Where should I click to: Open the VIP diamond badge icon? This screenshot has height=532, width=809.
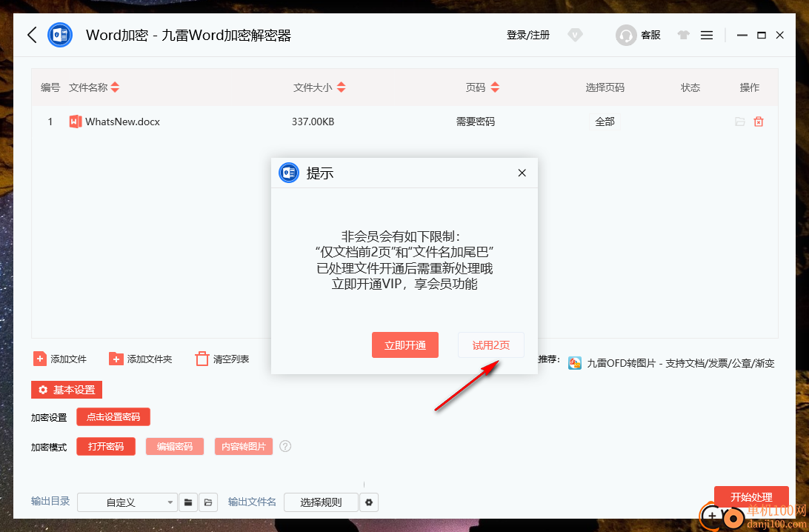point(575,35)
